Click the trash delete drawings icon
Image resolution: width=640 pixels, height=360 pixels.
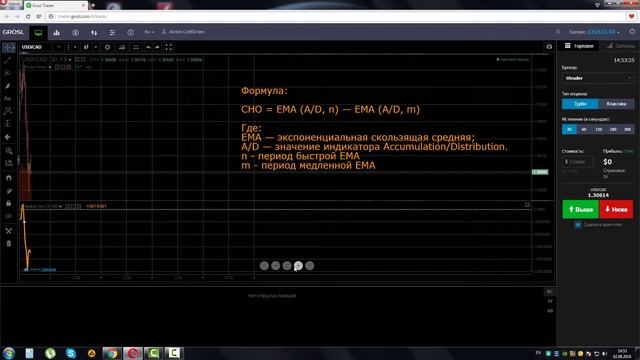tap(8, 244)
